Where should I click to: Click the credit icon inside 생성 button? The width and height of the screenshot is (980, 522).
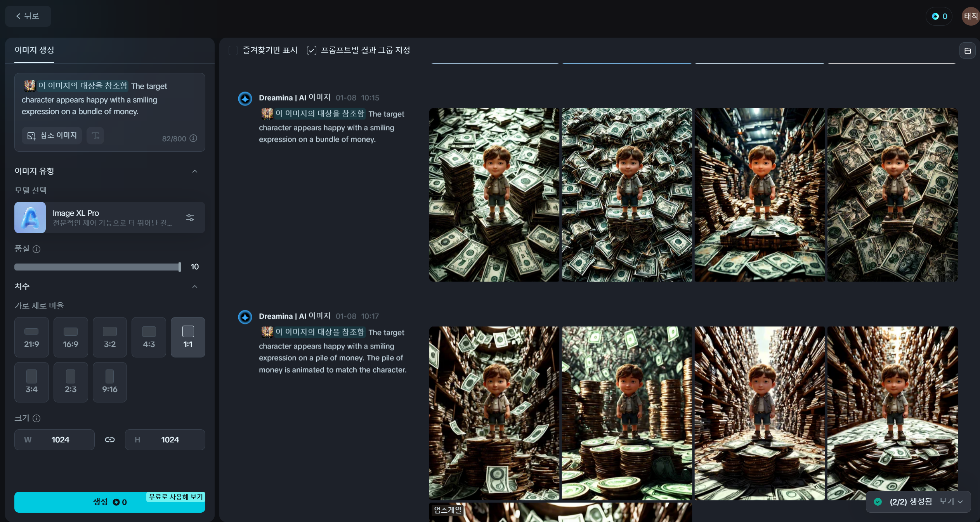coord(116,502)
